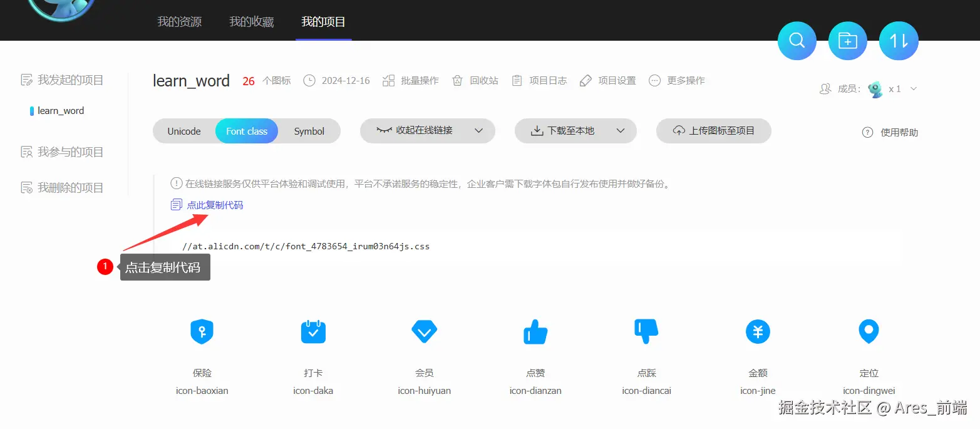980x429 pixels.
Task: Open the 我的资源 tab
Action: tap(179, 22)
